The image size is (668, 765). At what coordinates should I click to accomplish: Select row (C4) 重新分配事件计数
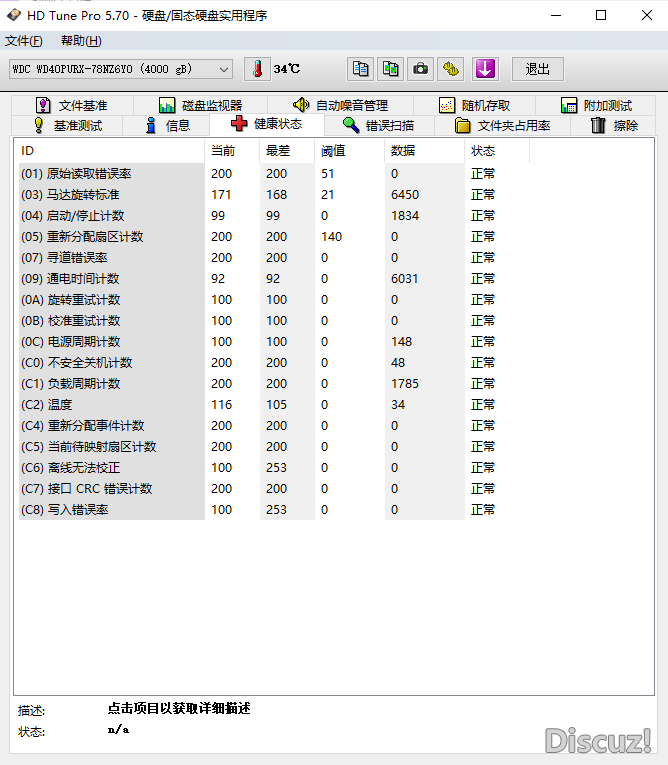point(274,425)
